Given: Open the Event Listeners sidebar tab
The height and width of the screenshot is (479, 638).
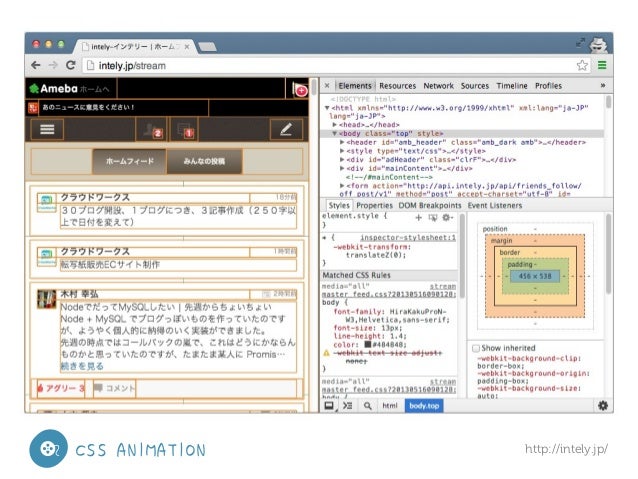Looking at the screenshot, I should (495, 206).
